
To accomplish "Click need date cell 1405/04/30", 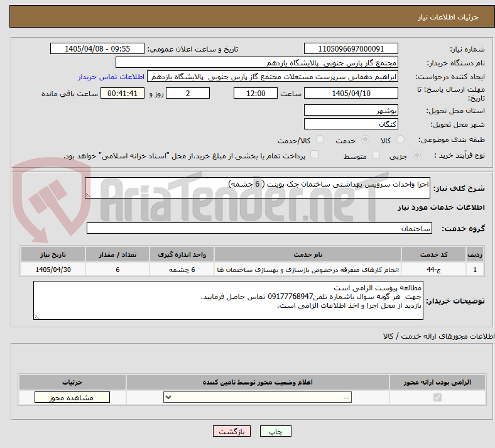I will (x=53, y=270).
